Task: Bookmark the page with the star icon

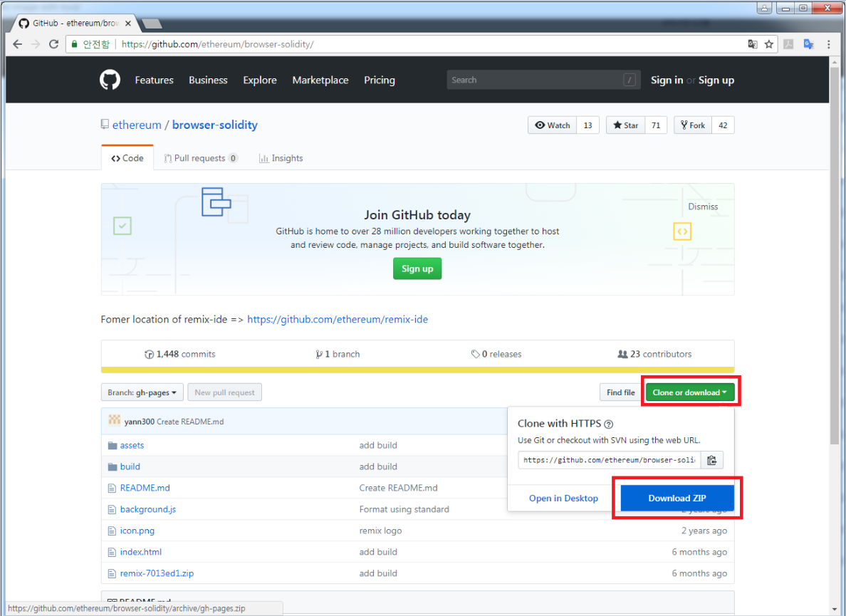Action: (x=769, y=44)
